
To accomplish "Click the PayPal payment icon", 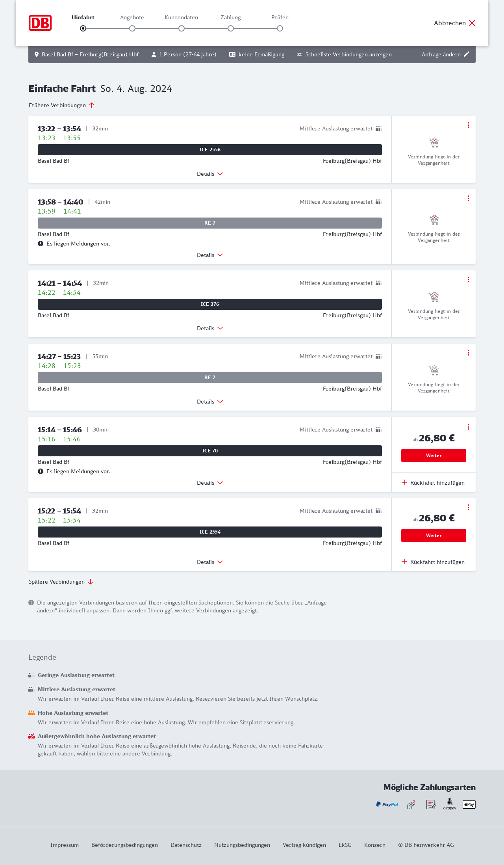I will [387, 804].
